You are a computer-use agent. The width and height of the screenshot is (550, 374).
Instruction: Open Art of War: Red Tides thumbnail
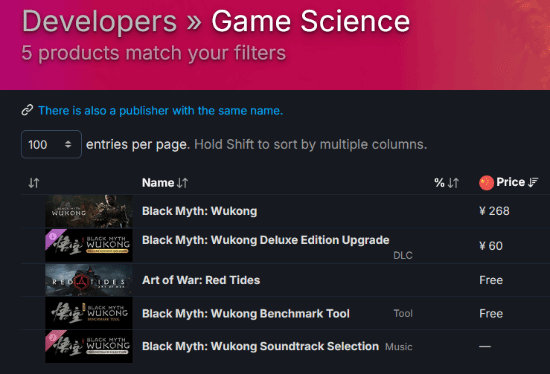pos(89,280)
